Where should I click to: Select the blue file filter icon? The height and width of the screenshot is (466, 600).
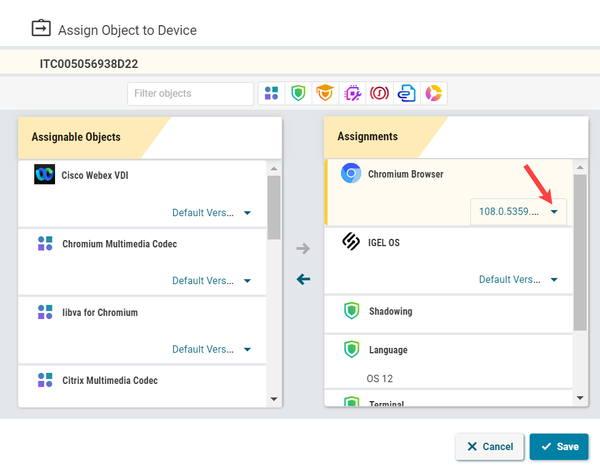[x=406, y=94]
